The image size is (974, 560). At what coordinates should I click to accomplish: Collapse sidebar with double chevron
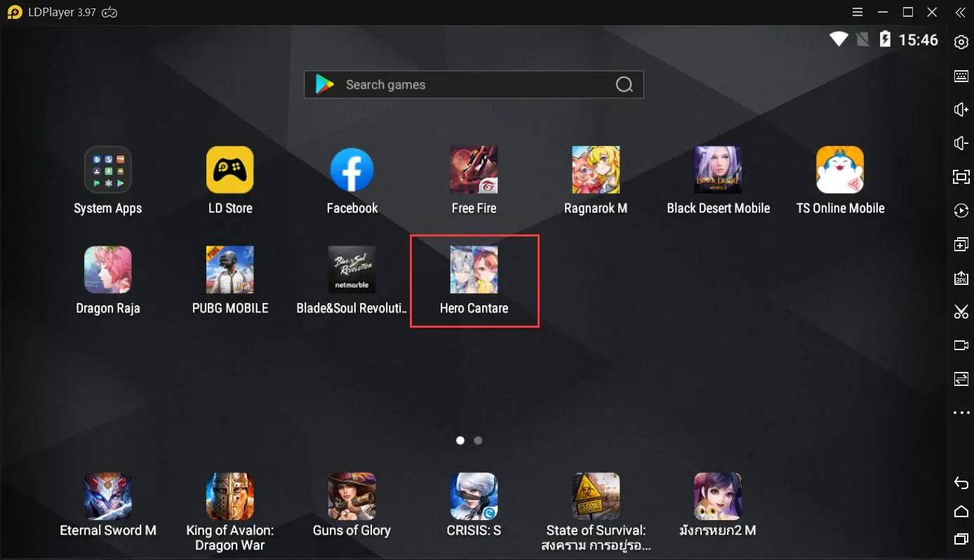coord(961,13)
